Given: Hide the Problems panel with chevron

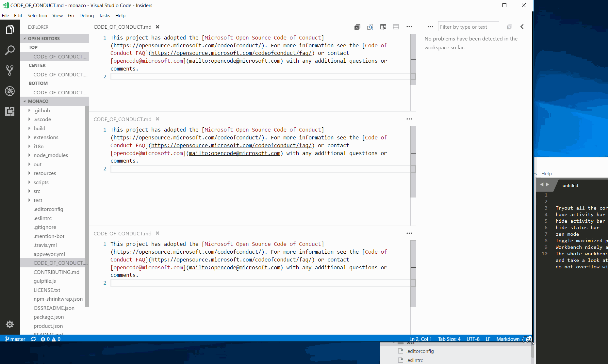Looking at the screenshot, I should coord(522,27).
